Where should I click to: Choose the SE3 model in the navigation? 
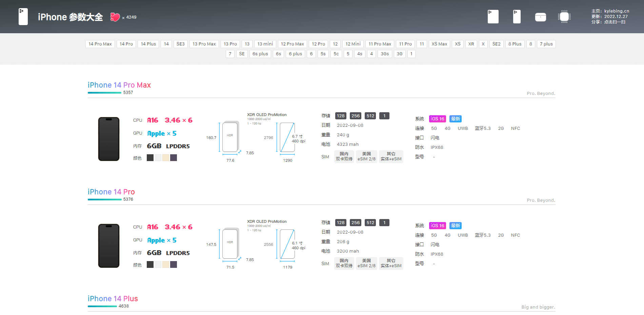(180, 44)
